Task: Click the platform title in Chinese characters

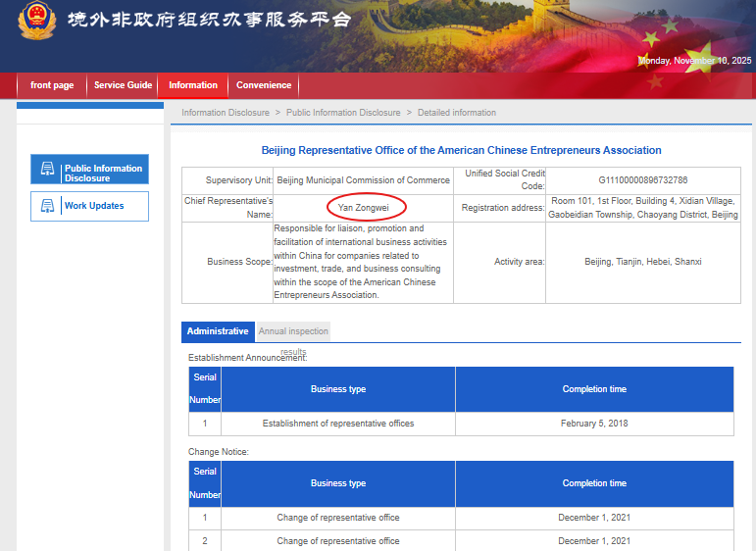Action: point(209,20)
